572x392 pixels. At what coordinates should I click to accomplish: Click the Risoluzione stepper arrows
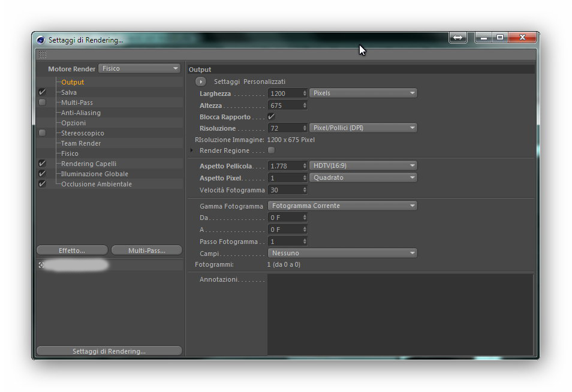pos(305,128)
